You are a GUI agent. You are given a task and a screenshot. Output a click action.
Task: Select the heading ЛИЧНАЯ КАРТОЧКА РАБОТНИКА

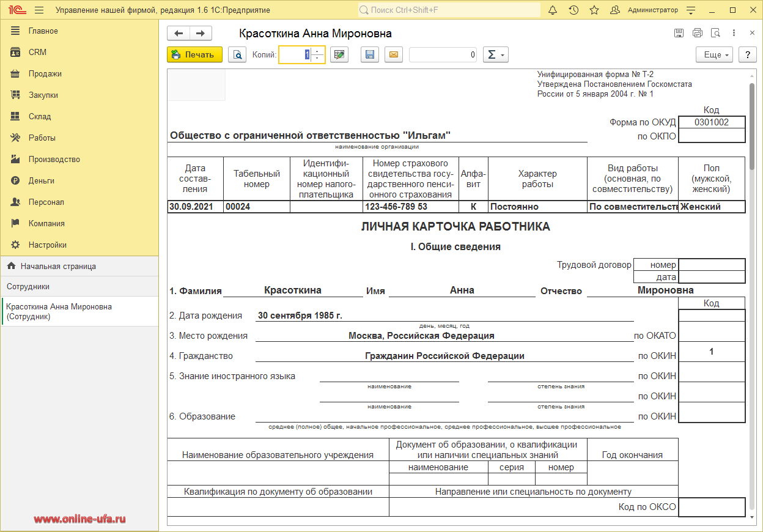coord(455,227)
